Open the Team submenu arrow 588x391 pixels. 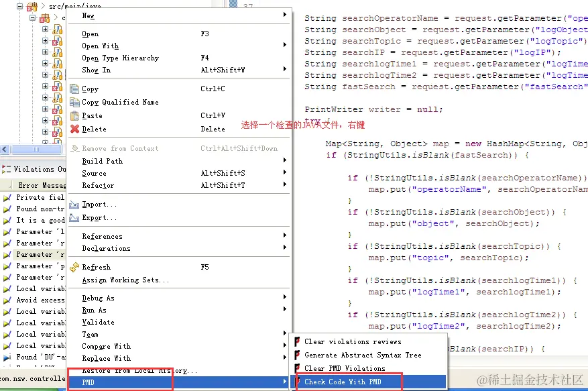point(285,333)
